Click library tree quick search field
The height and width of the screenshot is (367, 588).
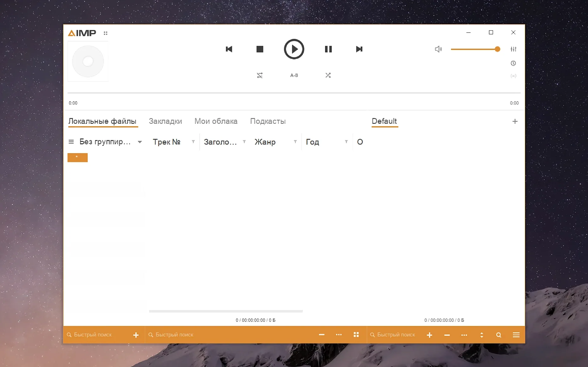coord(96,335)
